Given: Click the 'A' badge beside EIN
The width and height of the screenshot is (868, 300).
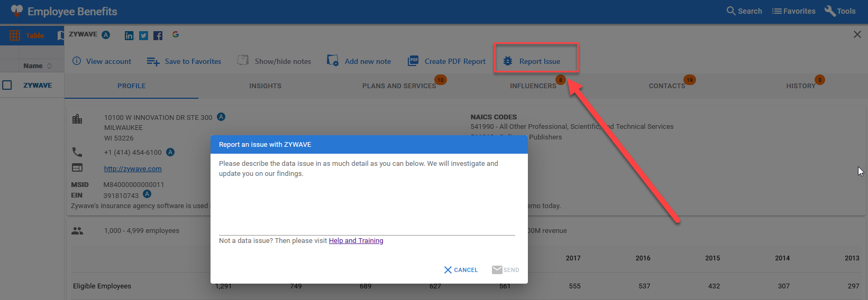Looking at the screenshot, I should pyautogui.click(x=147, y=194).
